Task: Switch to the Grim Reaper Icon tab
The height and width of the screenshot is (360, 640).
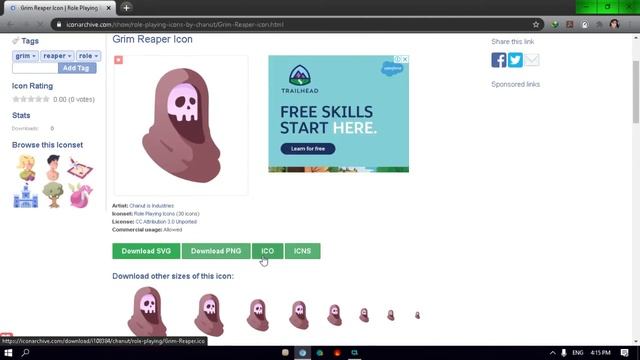Action: click(59, 8)
